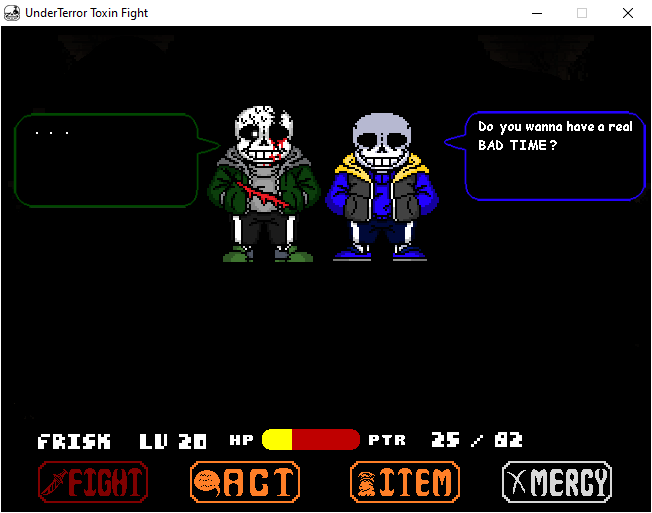
Task: Choose the orange ACT button
Action: (245, 482)
